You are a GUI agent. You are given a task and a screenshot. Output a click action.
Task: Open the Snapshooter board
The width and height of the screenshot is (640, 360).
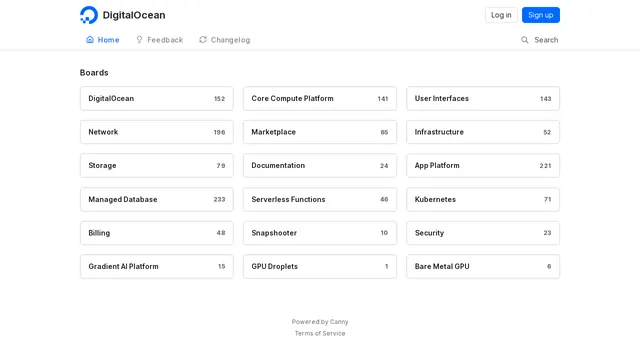[x=320, y=233]
